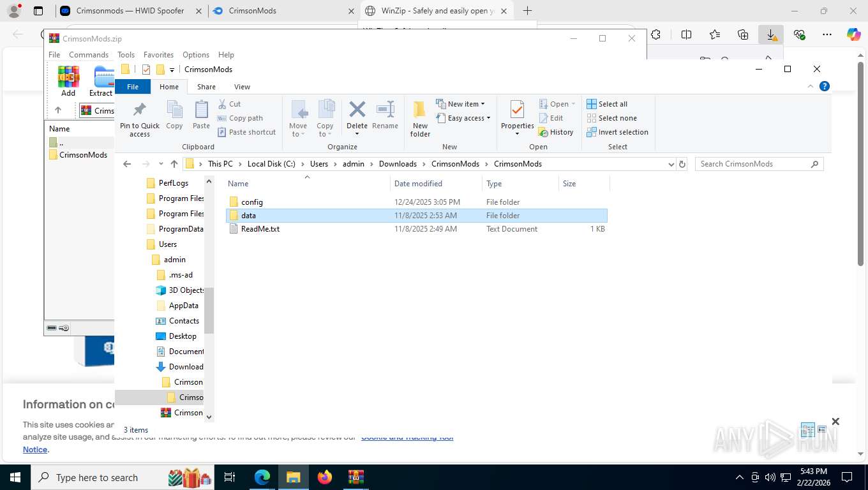Click the Properties checkmark icon

pyautogui.click(x=517, y=110)
